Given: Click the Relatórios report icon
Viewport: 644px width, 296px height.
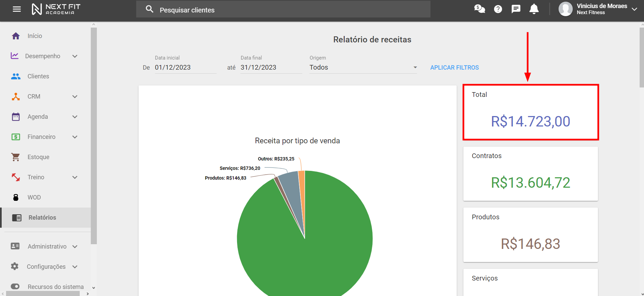Looking at the screenshot, I should 17,218.
